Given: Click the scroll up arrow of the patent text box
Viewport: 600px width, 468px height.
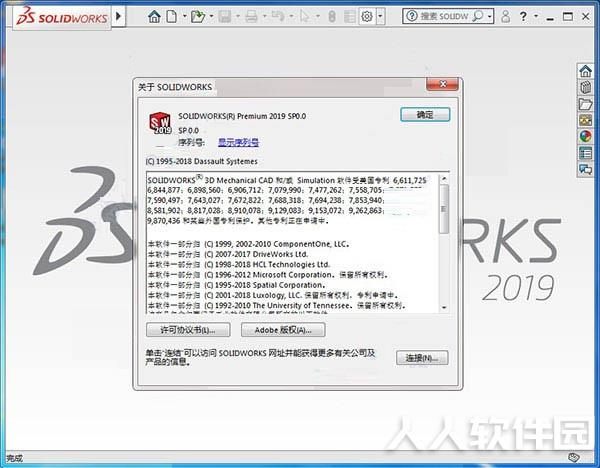Looking at the screenshot, I should (x=444, y=178).
